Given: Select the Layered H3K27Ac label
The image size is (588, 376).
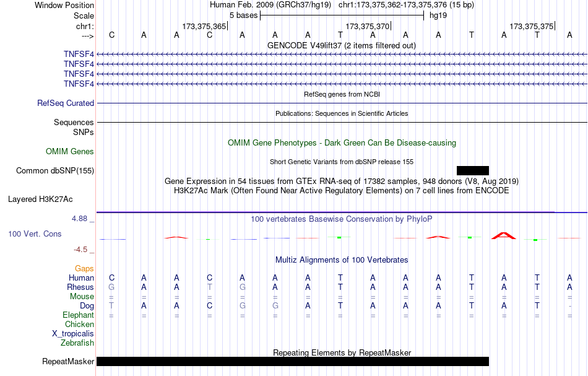Looking at the screenshot, I should point(40,199).
